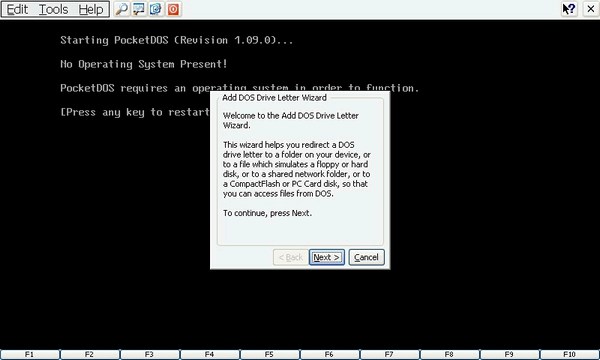
Task: Open the Help menu
Action: click(x=91, y=9)
